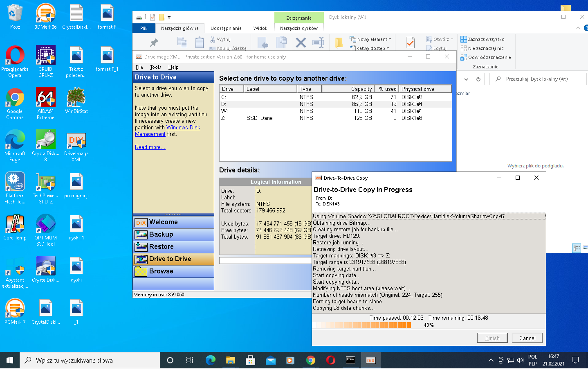Click the Delete X icon in Explorer ribbon
Viewport: 588px width, 370px height.
tap(301, 43)
